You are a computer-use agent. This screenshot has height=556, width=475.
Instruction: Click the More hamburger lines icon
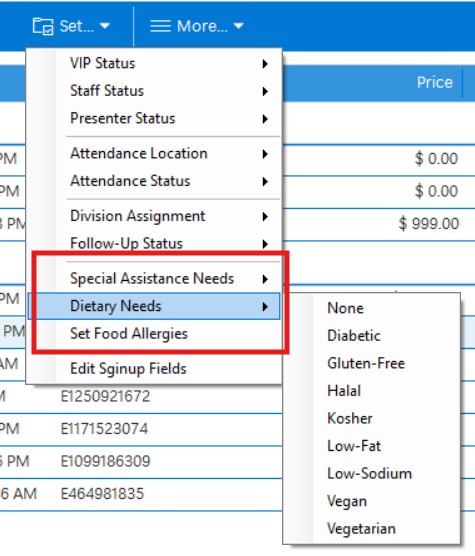(x=160, y=26)
